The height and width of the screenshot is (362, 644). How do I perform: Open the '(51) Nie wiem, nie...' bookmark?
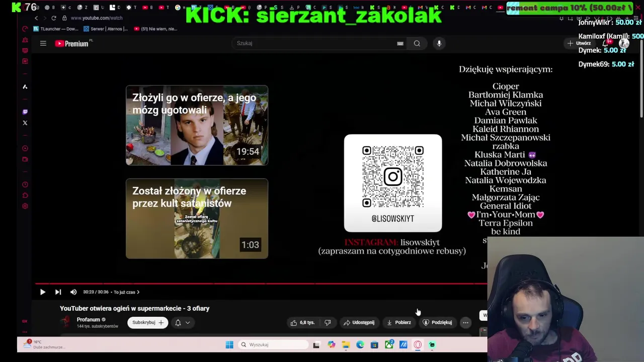click(156, 29)
